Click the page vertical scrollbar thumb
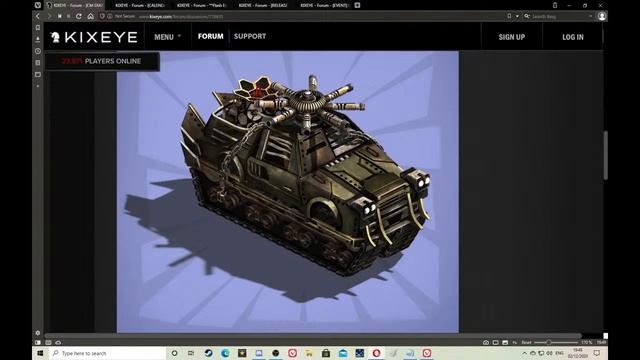Image resolution: width=640 pixels, height=360 pixels. tap(605, 155)
